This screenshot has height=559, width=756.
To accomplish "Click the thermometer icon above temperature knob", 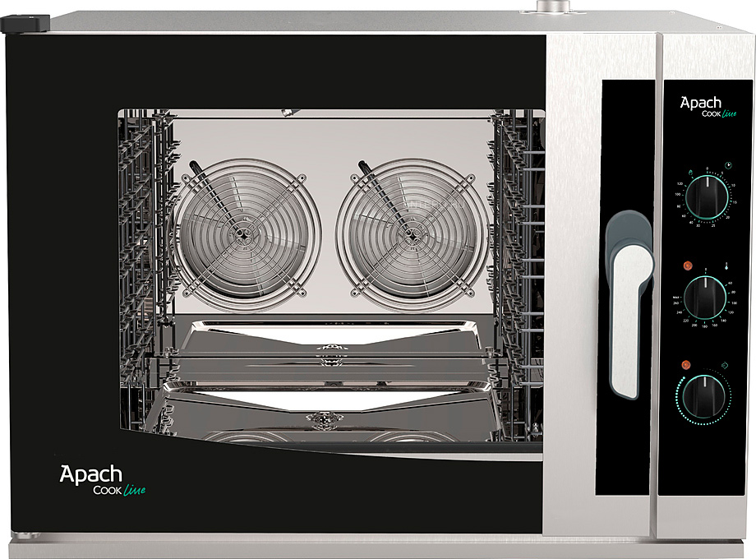I will [726, 266].
